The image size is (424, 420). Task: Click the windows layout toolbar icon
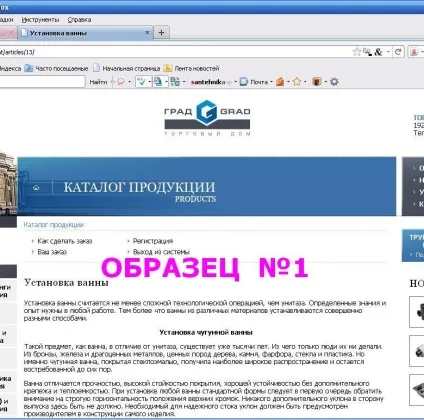click(175, 82)
